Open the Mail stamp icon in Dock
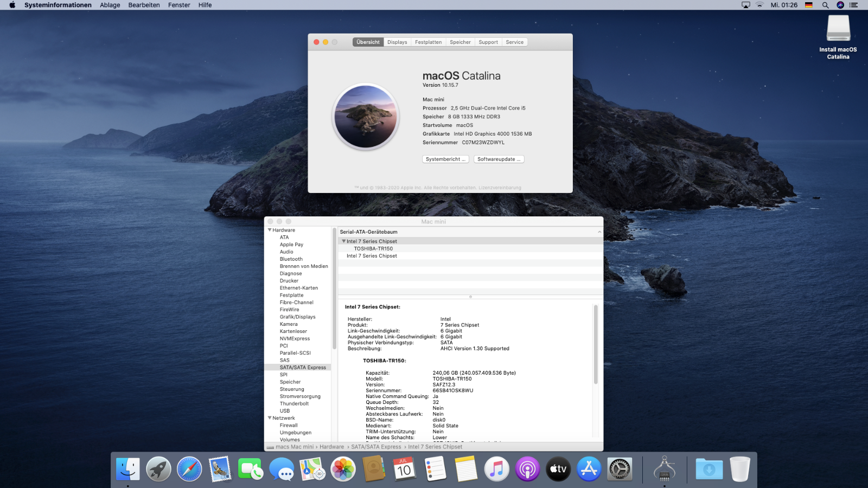Image resolution: width=868 pixels, height=488 pixels. click(220, 469)
